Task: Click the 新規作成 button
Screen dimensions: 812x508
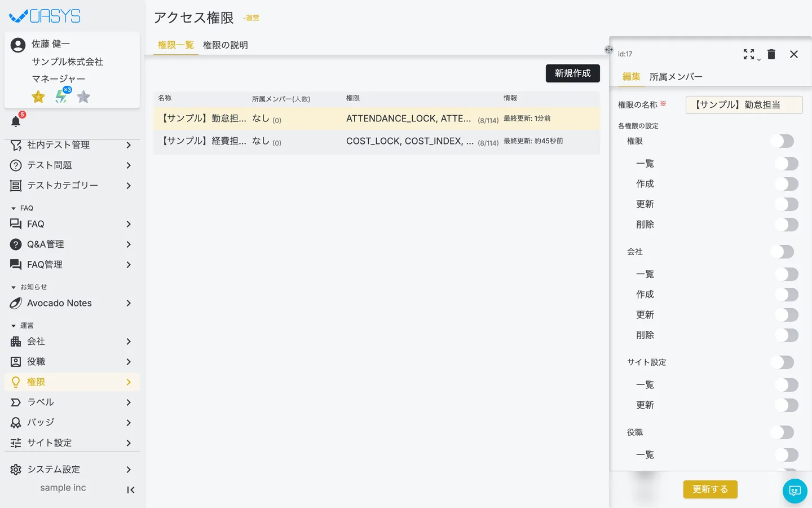Action: coord(573,73)
